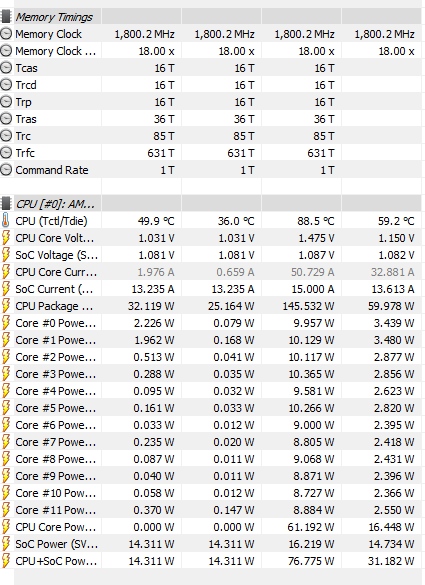
Task: Click the lightning icon for CPU+SoC Power
Action: [x=6, y=561]
